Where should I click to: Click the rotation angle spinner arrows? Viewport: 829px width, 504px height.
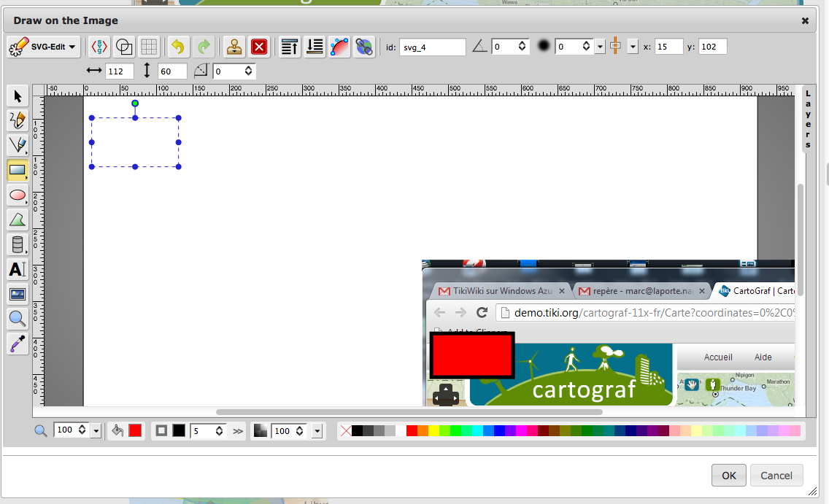(x=522, y=47)
